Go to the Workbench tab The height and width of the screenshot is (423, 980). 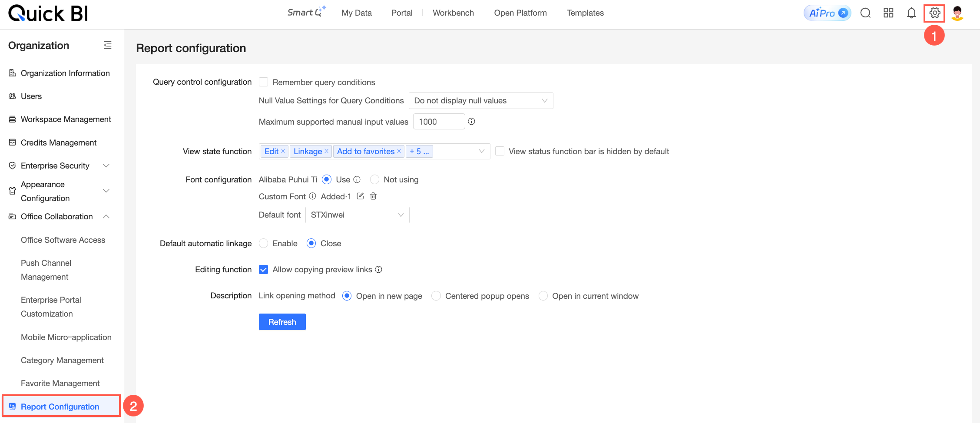coord(453,13)
